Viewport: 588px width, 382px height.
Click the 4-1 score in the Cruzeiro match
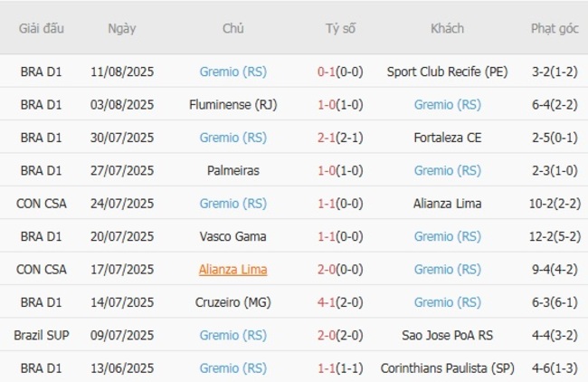pyautogui.click(x=327, y=302)
